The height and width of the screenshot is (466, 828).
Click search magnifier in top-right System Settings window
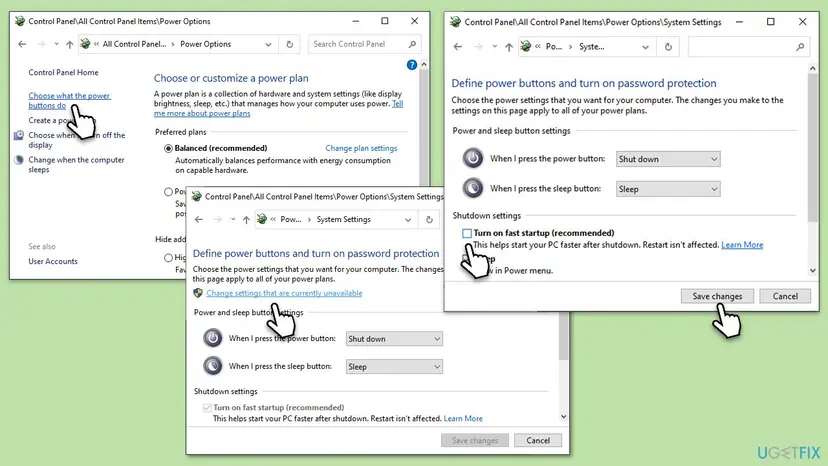click(800, 47)
